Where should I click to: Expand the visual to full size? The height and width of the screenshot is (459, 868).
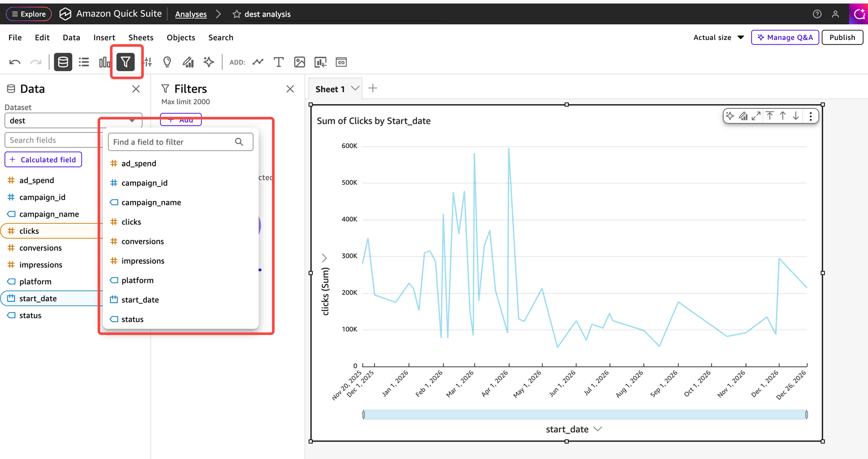coord(756,116)
